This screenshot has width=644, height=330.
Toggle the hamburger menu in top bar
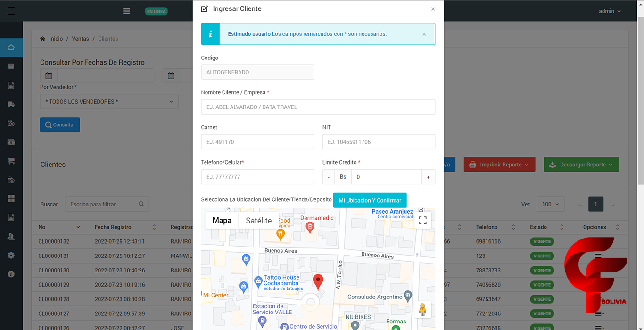(x=126, y=11)
